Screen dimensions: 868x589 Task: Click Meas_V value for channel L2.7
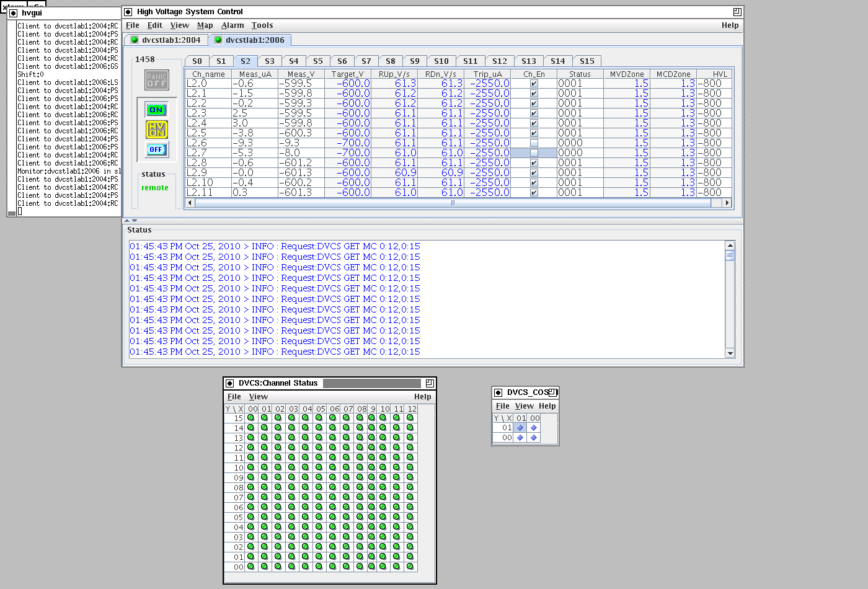tap(301, 153)
